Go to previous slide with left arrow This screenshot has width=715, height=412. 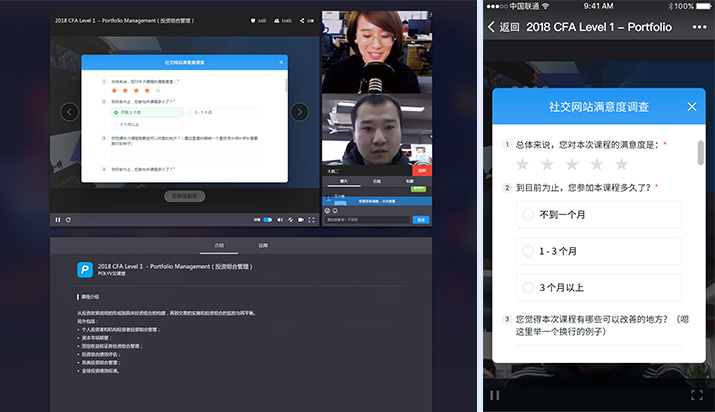69,112
